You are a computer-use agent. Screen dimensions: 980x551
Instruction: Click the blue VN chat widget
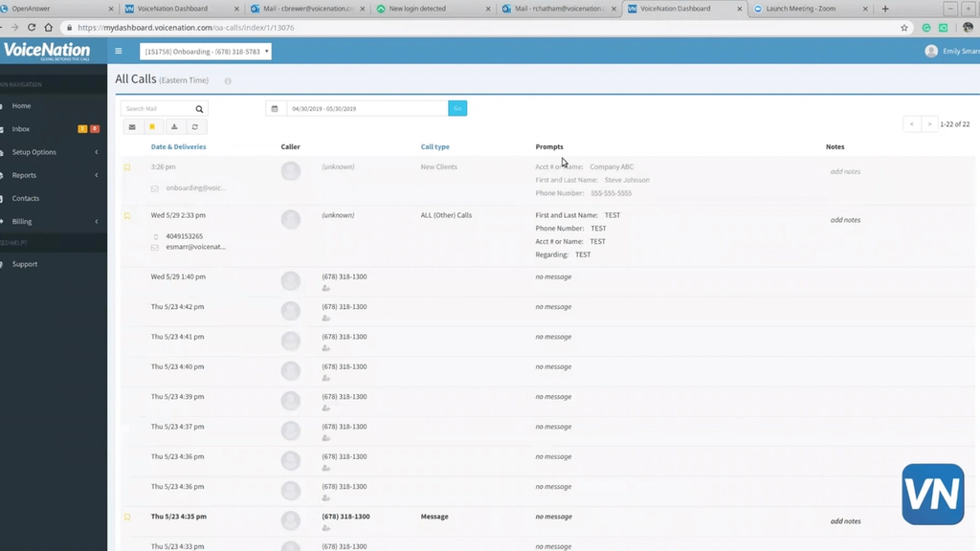tap(932, 495)
